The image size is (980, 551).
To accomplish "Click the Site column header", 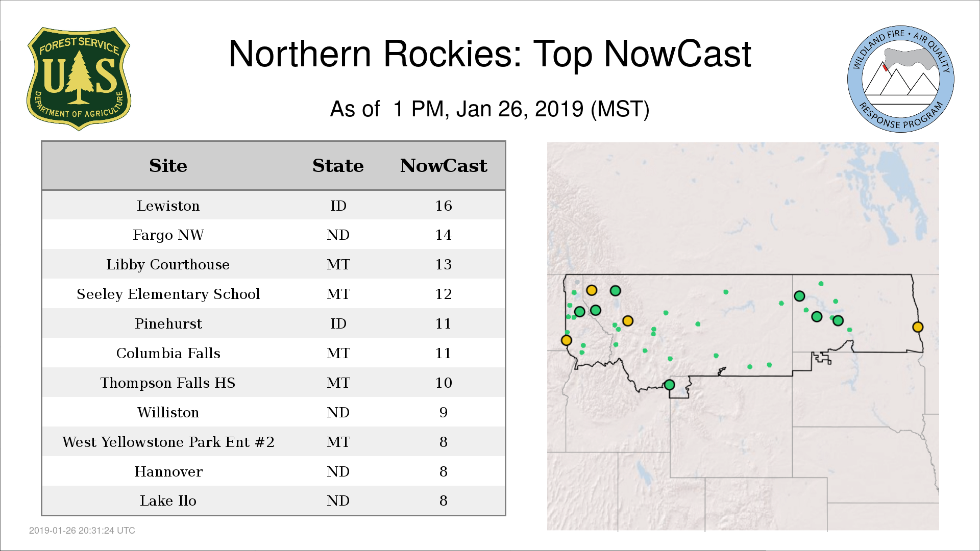I will [x=168, y=166].
